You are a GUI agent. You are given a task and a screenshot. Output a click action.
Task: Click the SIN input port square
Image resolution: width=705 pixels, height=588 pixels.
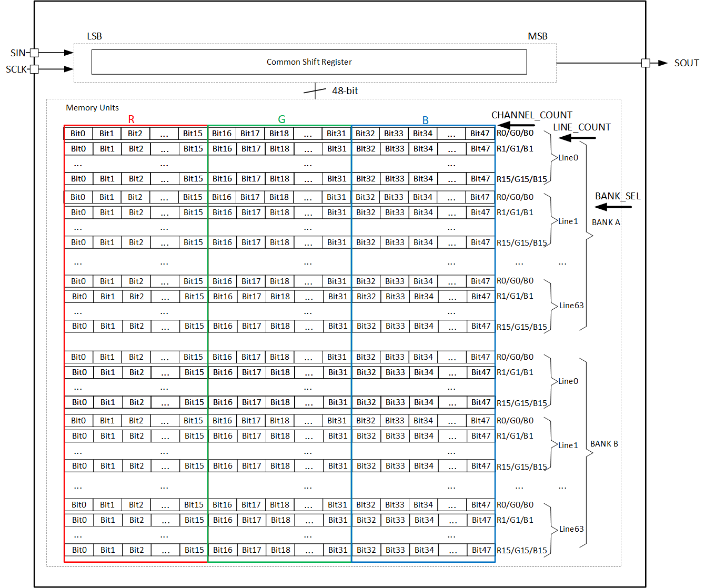[x=34, y=53]
